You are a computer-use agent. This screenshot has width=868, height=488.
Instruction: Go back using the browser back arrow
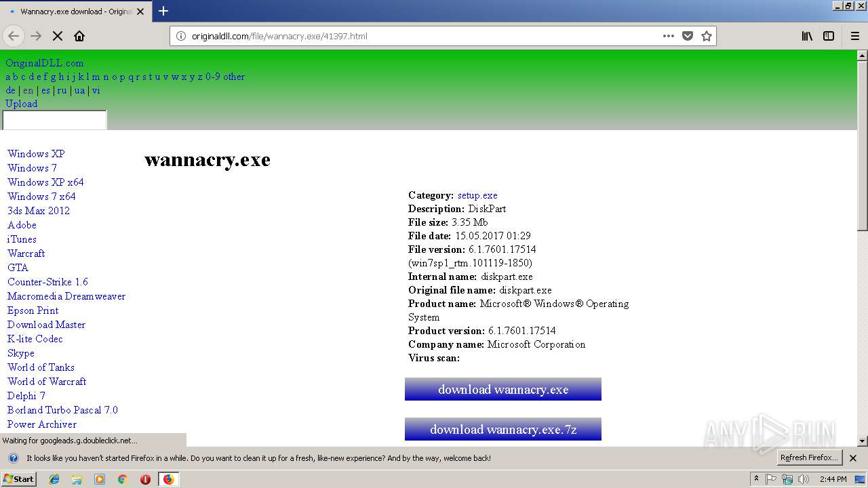click(x=14, y=36)
